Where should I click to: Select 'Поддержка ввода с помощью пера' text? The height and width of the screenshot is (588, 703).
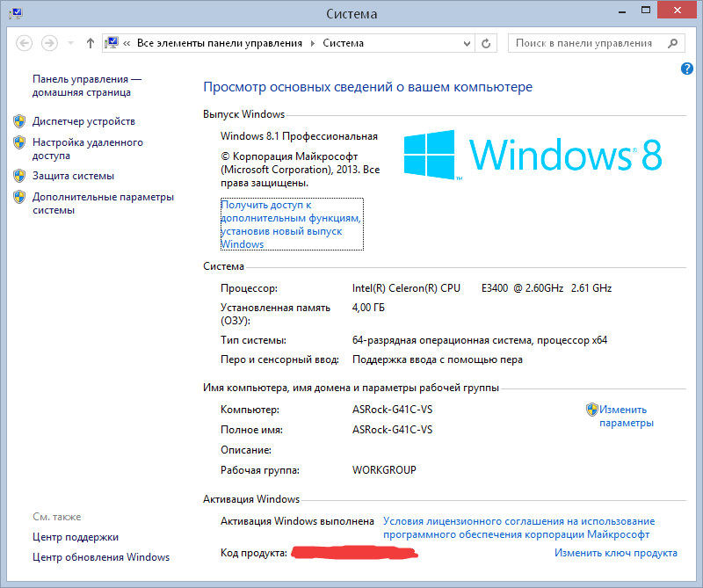tap(438, 359)
